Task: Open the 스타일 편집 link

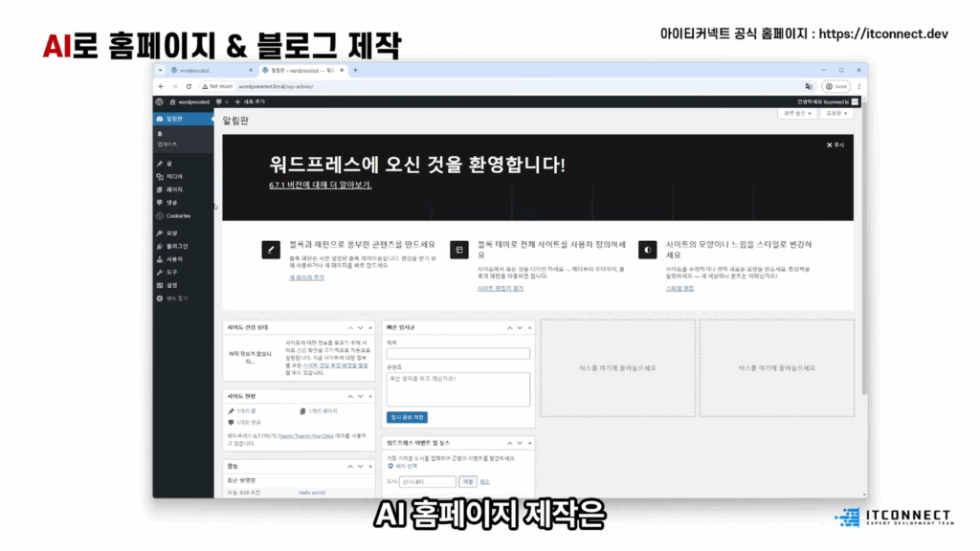Action: tap(679, 289)
